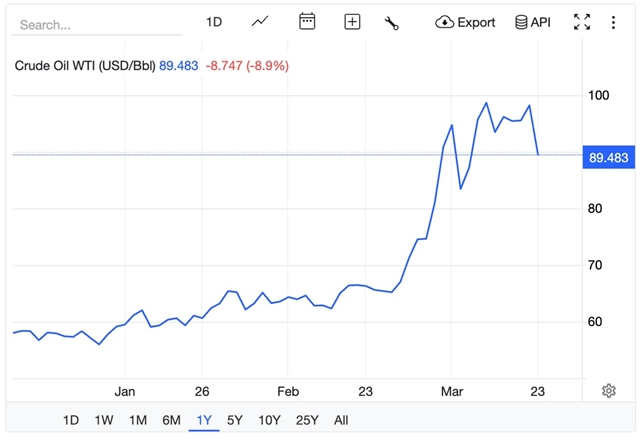Open the API access button
Image resolution: width=640 pixels, height=439 pixels.
click(533, 22)
